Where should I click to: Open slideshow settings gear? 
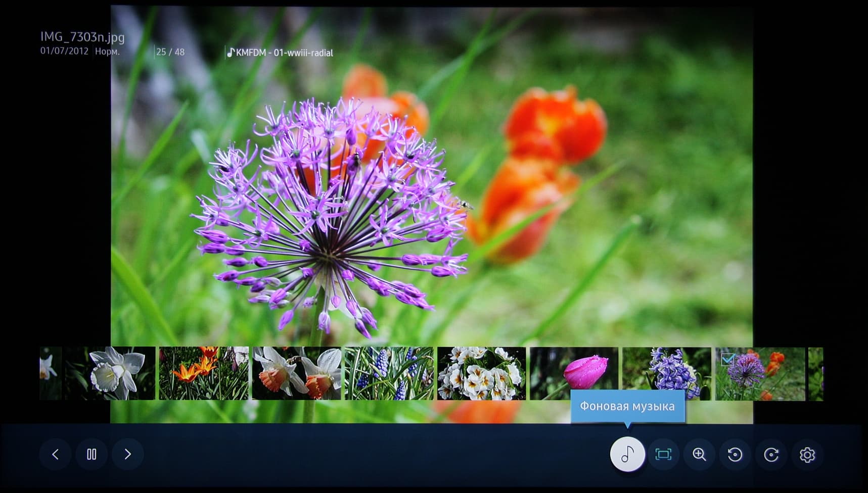(x=807, y=455)
